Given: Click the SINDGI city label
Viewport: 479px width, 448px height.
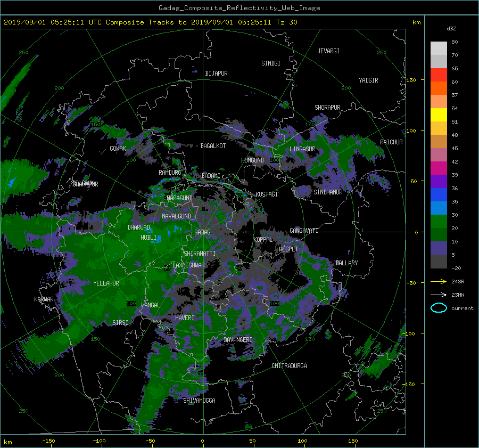Looking at the screenshot, I should [271, 63].
